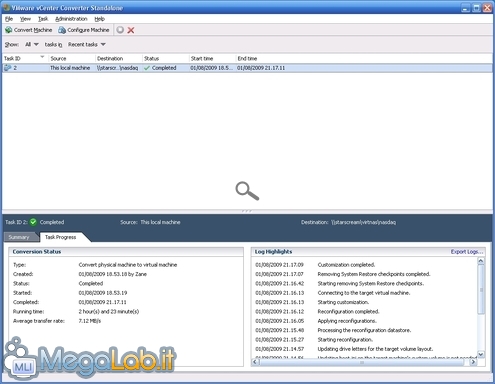Minimize the vCenter Converter window
This screenshot has height=384, width=495.
(466, 8)
